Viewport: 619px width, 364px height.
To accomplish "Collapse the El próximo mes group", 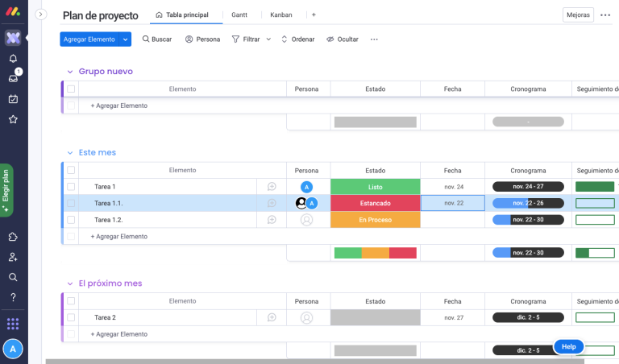I will 70,283.
